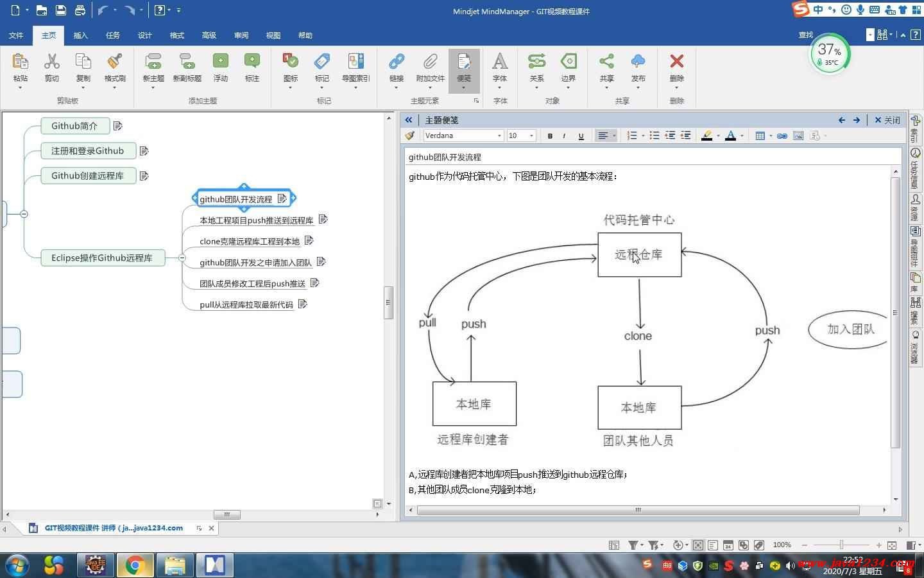This screenshot has width=924, height=578.
Task: Switch to the 设计 ribbon tab
Action: point(145,35)
